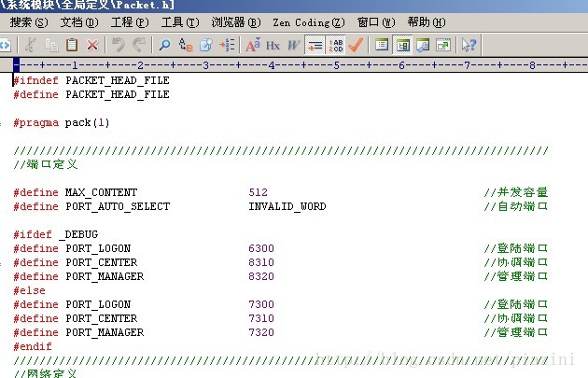Click the Copy icon in toolbar
The width and height of the screenshot is (588, 378).
click(51, 45)
